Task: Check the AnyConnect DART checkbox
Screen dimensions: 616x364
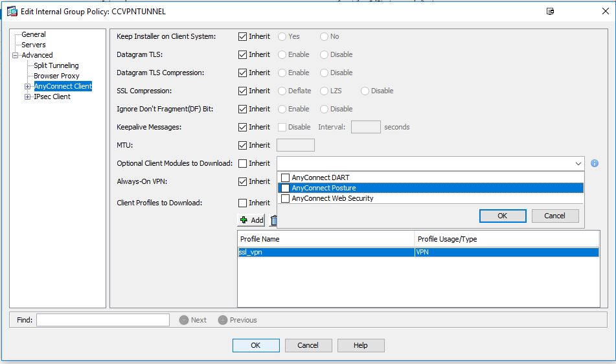Action: pyautogui.click(x=285, y=178)
